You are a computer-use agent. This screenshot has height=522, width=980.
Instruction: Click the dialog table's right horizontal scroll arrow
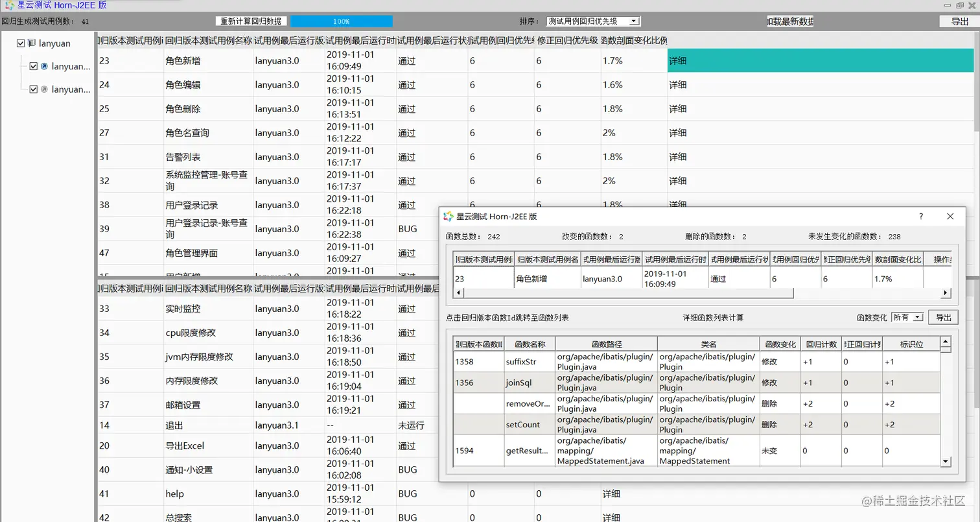pos(946,293)
